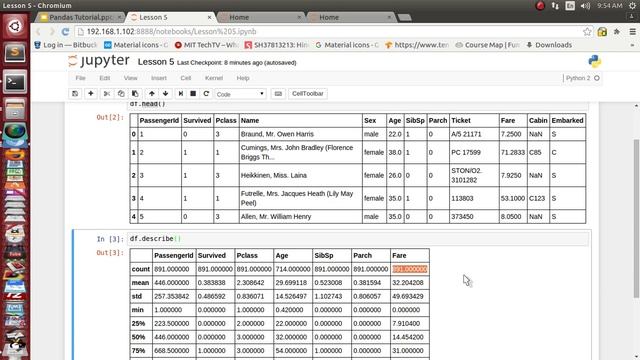
Task: Open Ubuntu Dash launcher icon
Action: pyautogui.click(x=15, y=27)
